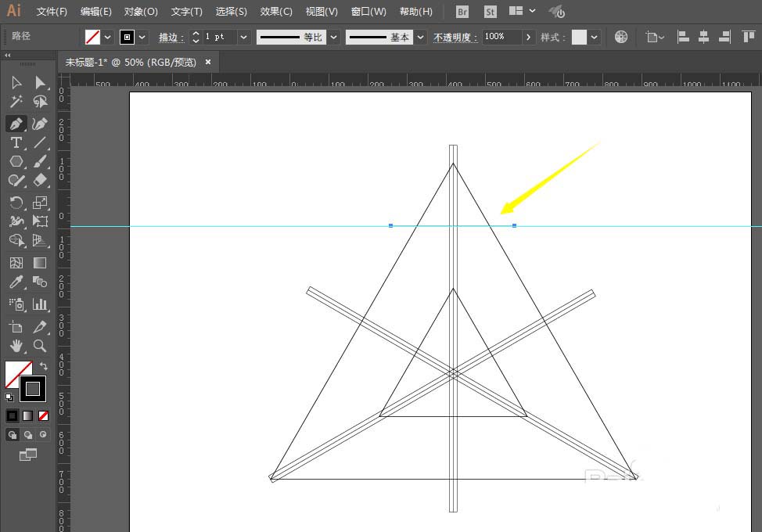Expand the stroke weight dropdown

click(x=243, y=37)
